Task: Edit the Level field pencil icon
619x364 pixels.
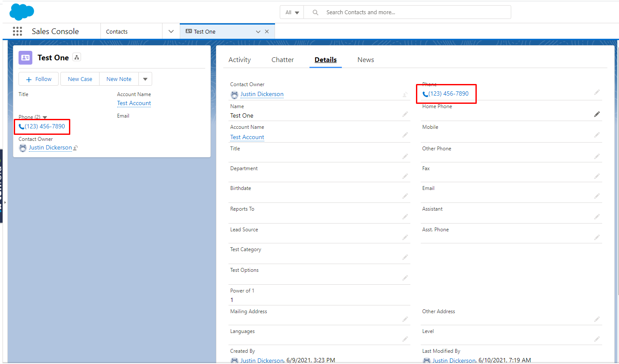Action: tap(597, 339)
